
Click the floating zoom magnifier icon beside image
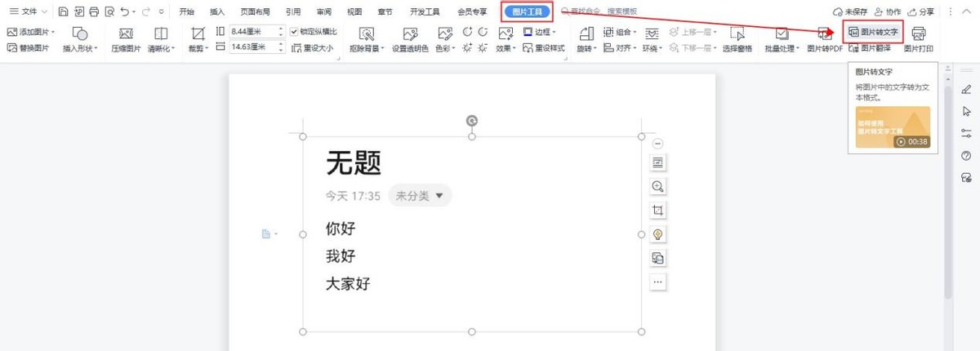[657, 186]
